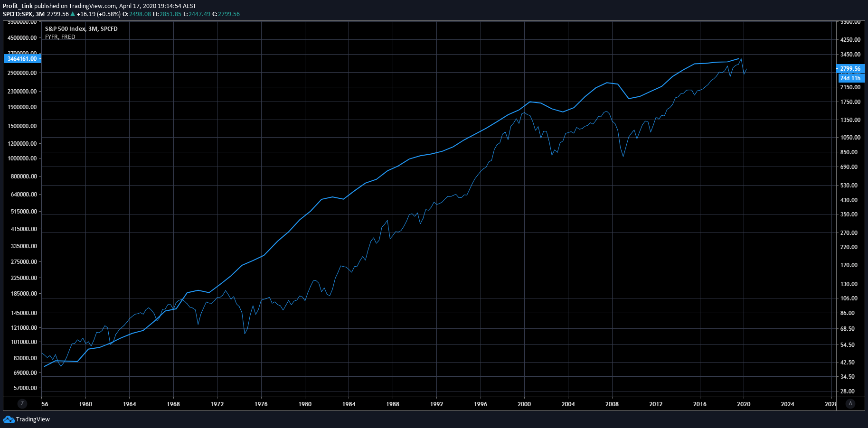This screenshot has width=868, height=428.
Task: Click the 350.00 right scale value
Action: tap(849, 214)
